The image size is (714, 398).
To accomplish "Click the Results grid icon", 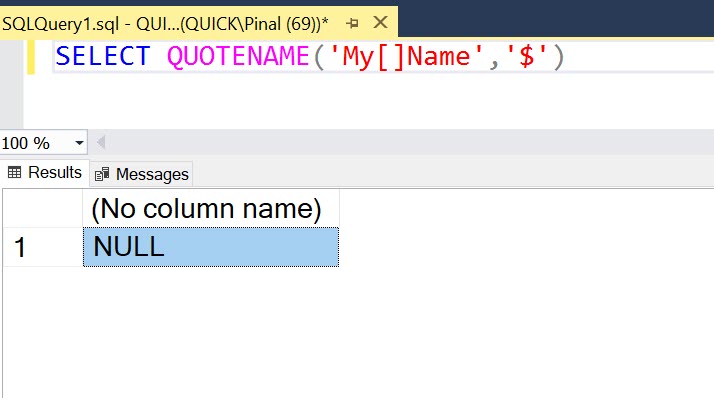I will [15, 172].
